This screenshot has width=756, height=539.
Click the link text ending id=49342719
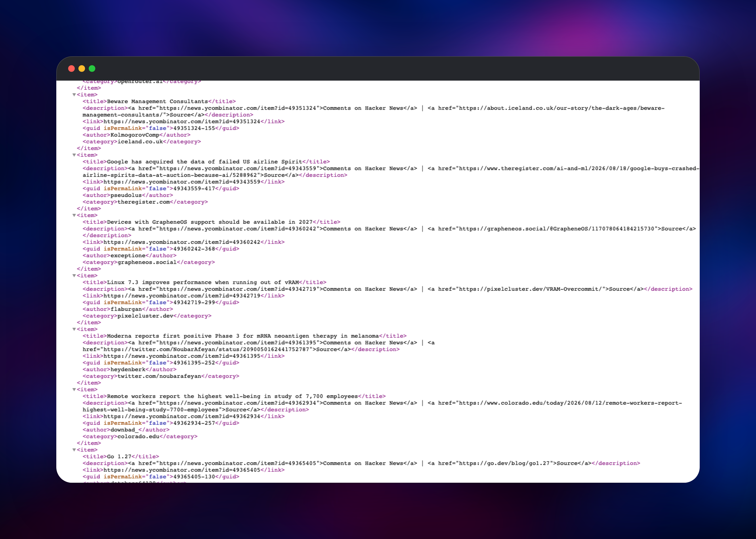click(182, 296)
